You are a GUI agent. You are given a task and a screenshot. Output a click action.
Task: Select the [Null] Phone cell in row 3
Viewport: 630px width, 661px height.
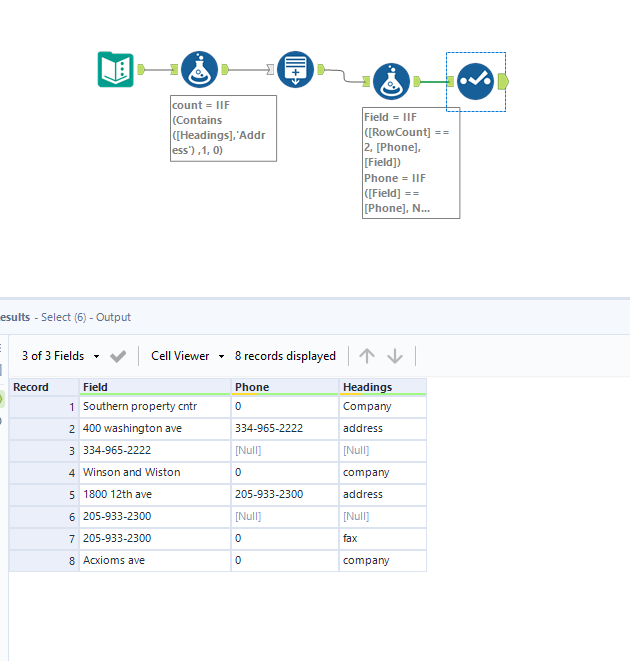click(x=285, y=450)
